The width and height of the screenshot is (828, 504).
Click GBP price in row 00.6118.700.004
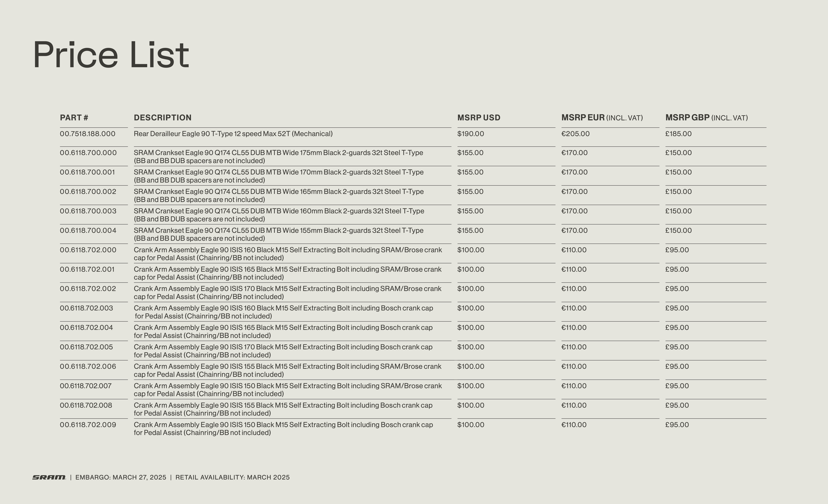click(x=678, y=231)
